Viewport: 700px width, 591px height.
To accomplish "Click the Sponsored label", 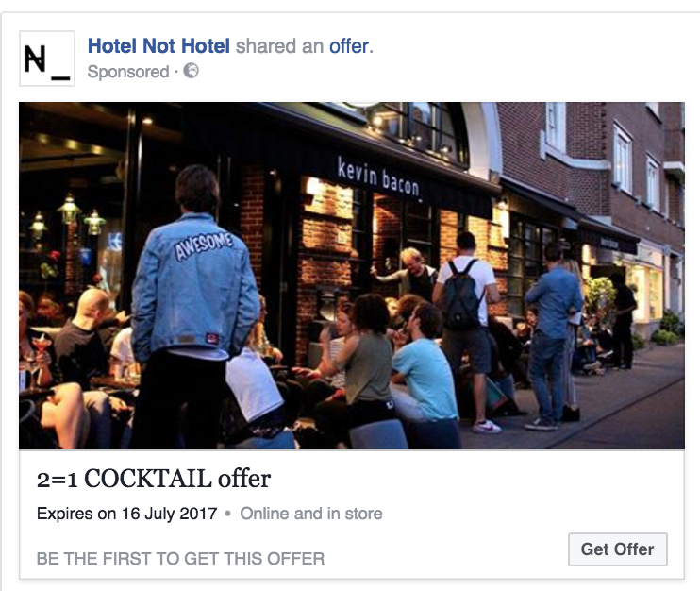I will (x=128, y=72).
